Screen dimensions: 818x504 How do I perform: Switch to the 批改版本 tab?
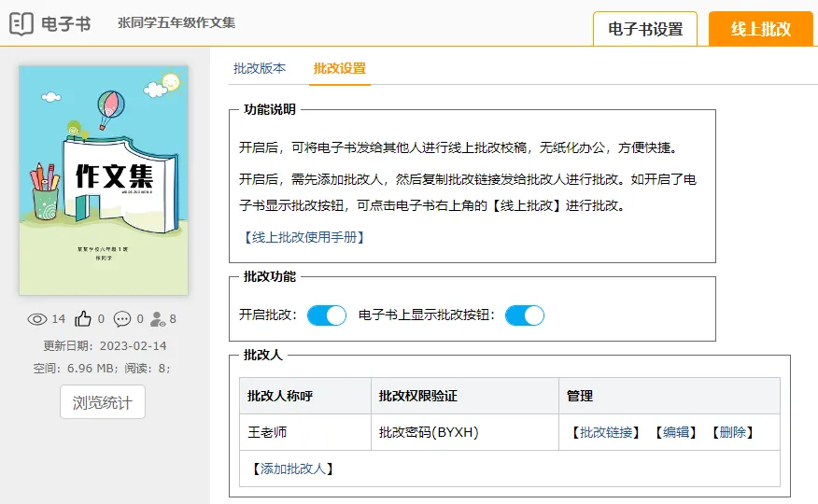point(260,68)
